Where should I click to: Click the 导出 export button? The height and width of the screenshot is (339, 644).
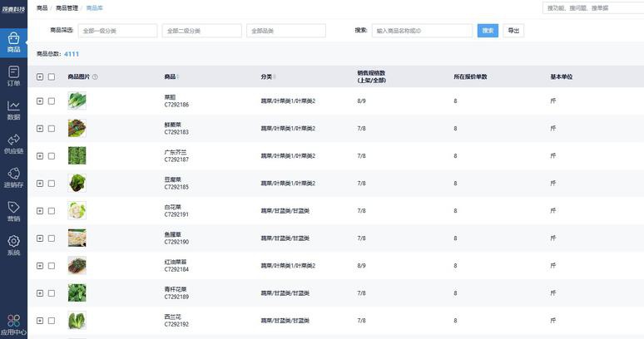click(x=513, y=31)
